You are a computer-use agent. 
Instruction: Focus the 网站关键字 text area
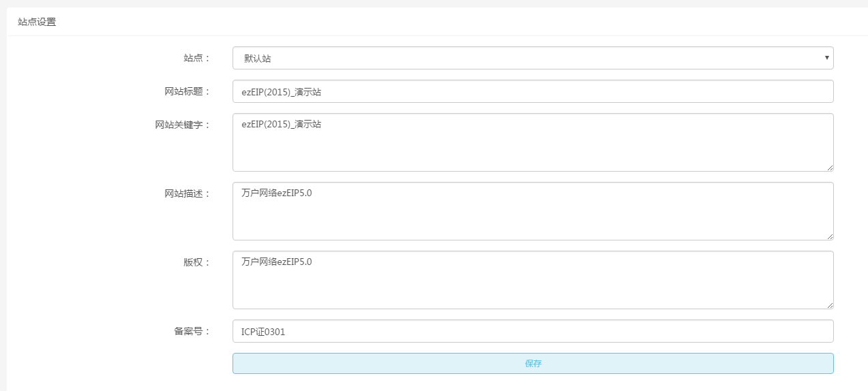(533, 142)
